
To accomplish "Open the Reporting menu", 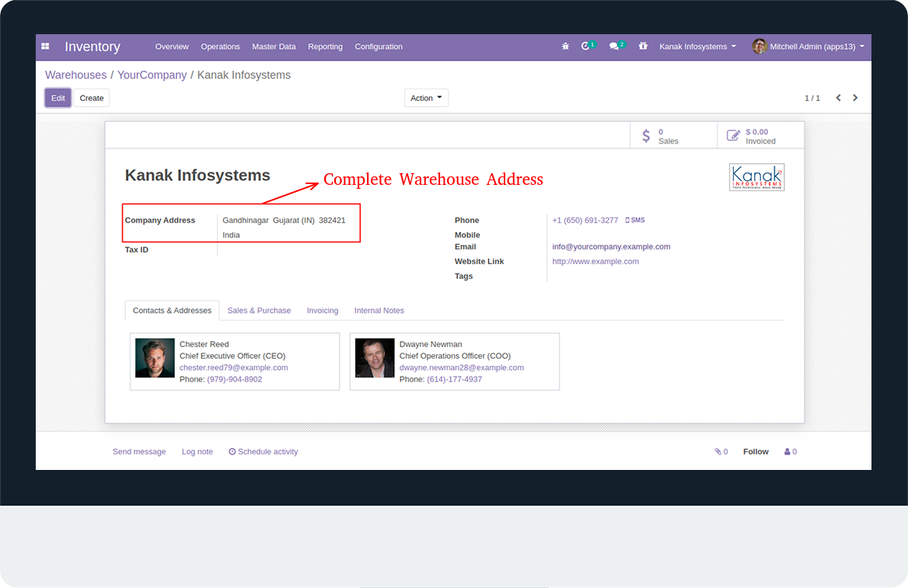I will pos(326,47).
